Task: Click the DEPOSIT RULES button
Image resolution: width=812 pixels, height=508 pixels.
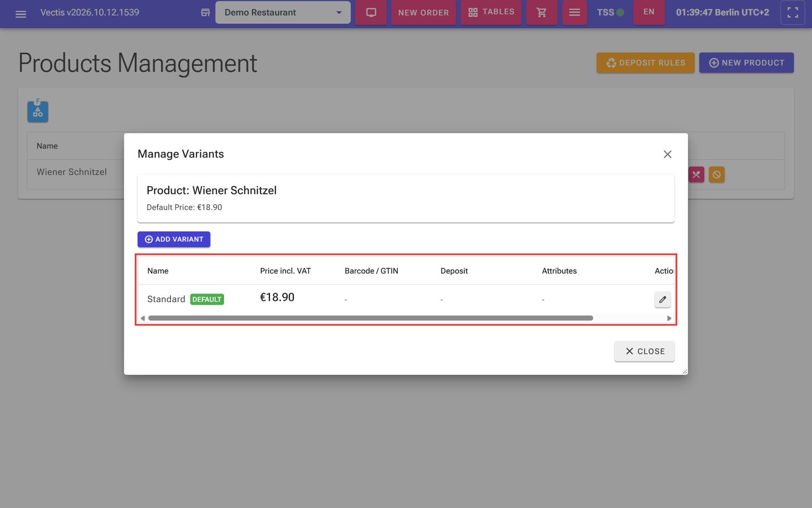Action: point(645,63)
